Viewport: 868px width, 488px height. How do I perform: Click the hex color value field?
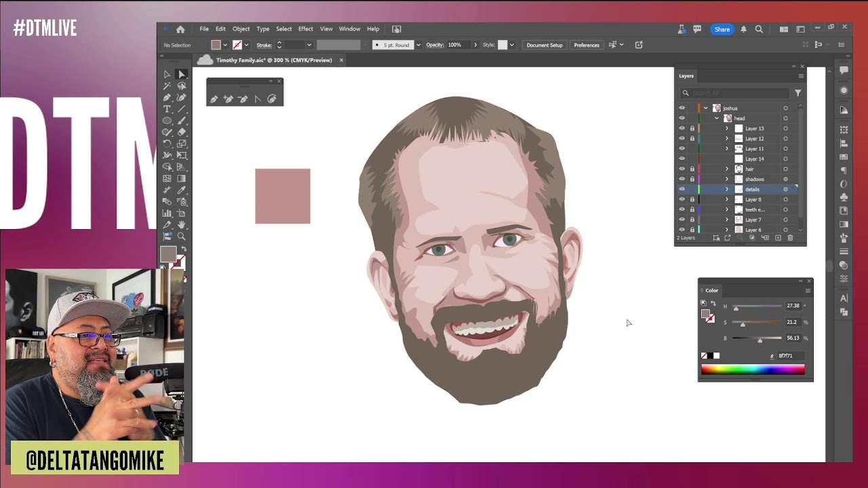790,356
